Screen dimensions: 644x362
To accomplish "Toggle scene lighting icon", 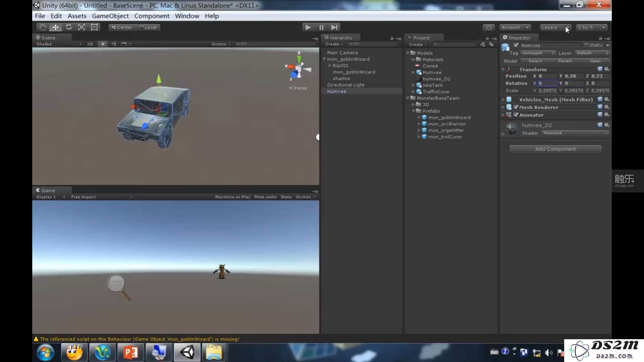I will 103,44.
